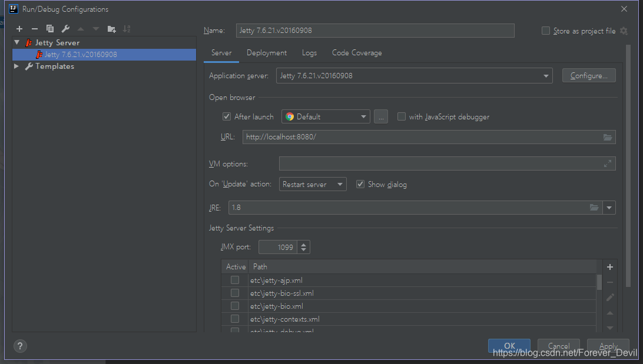The height and width of the screenshot is (364, 643).
Task: Enable with JavaScript debugger checkbox
Action: [402, 116]
